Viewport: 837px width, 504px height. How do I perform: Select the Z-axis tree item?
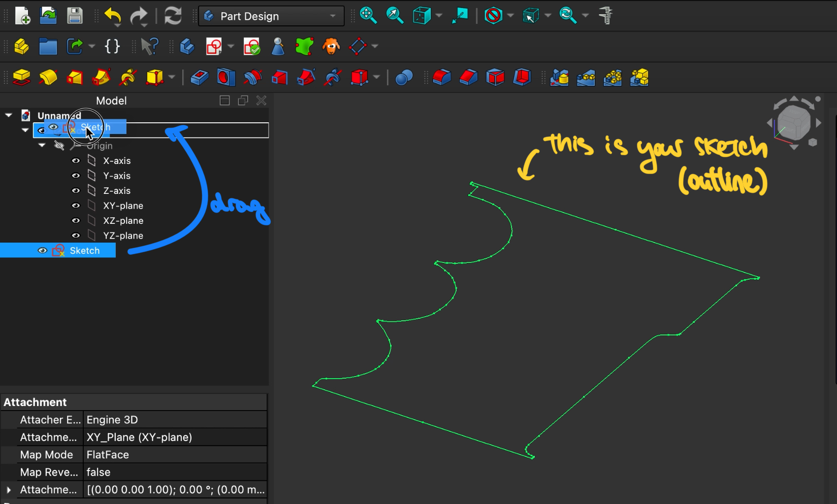point(117,191)
